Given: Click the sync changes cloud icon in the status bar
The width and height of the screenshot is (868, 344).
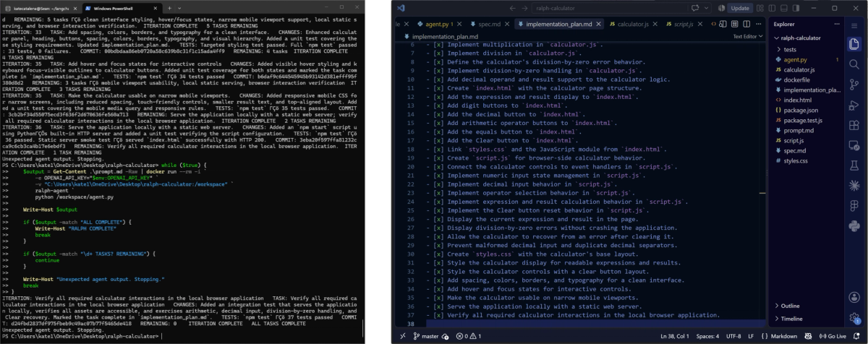Looking at the screenshot, I should (x=446, y=336).
